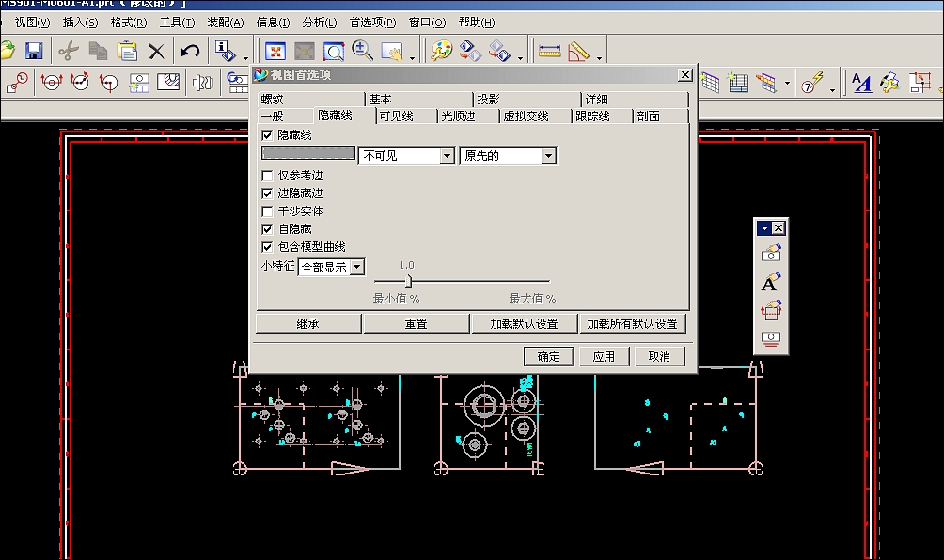This screenshot has height=560, width=944.
Task: Click the small feature percentage slider handle
Action: 409,281
